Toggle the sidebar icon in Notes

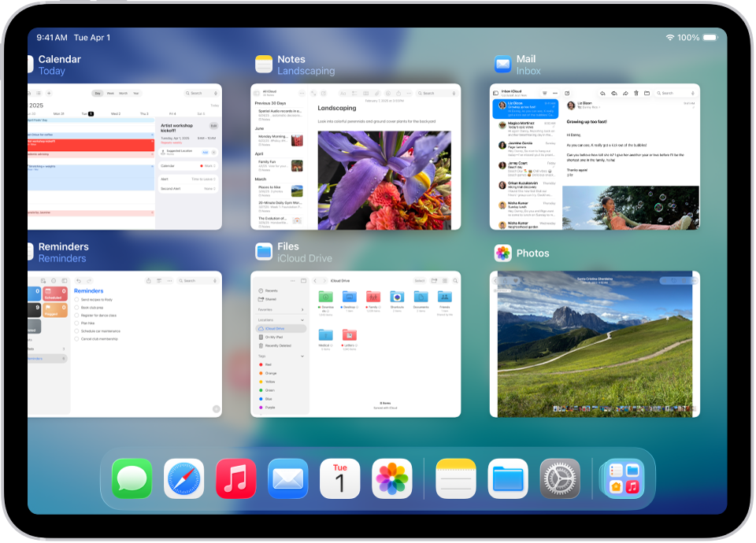[257, 93]
